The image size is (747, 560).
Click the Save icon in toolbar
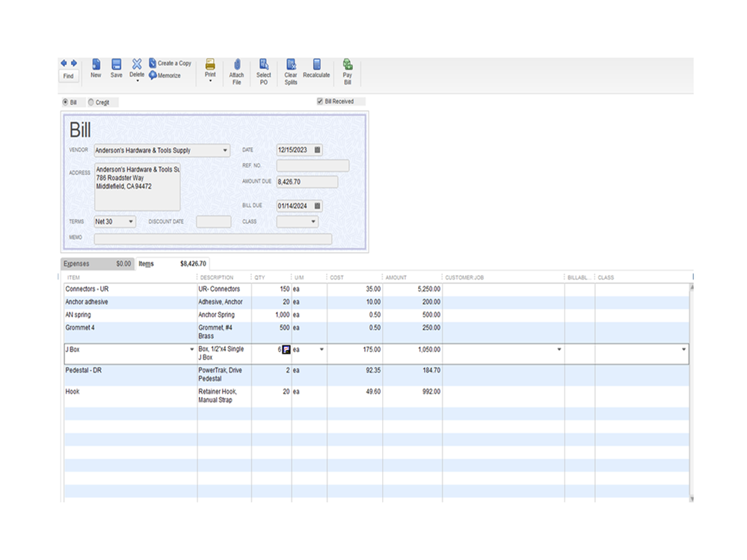[x=117, y=65]
